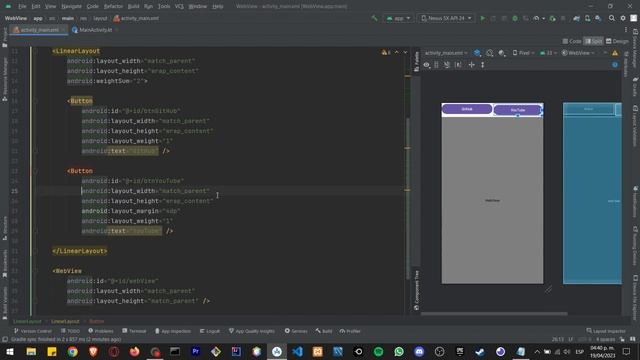The image size is (640, 360).
Task: Click the align vertical arrows icon
Action: point(482,65)
